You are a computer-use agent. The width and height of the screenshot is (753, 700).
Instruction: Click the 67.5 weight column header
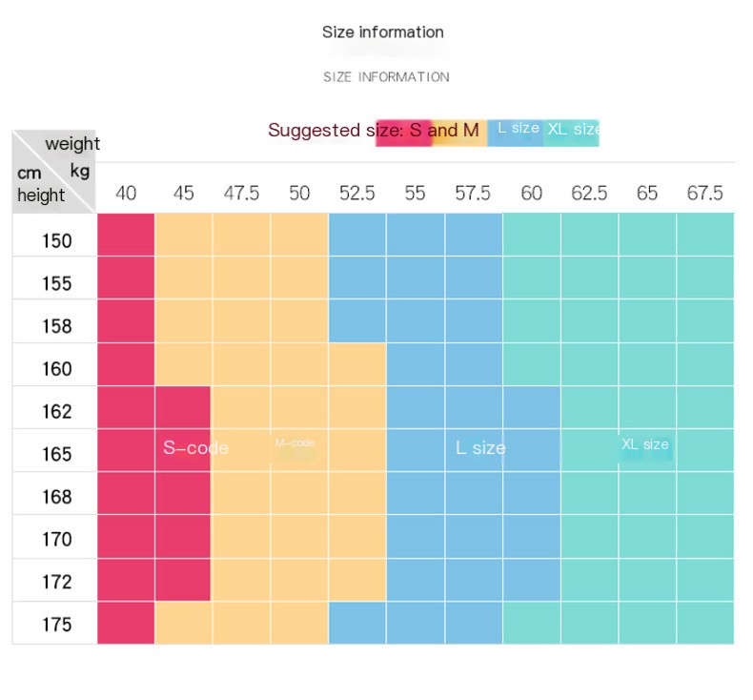pos(704,194)
